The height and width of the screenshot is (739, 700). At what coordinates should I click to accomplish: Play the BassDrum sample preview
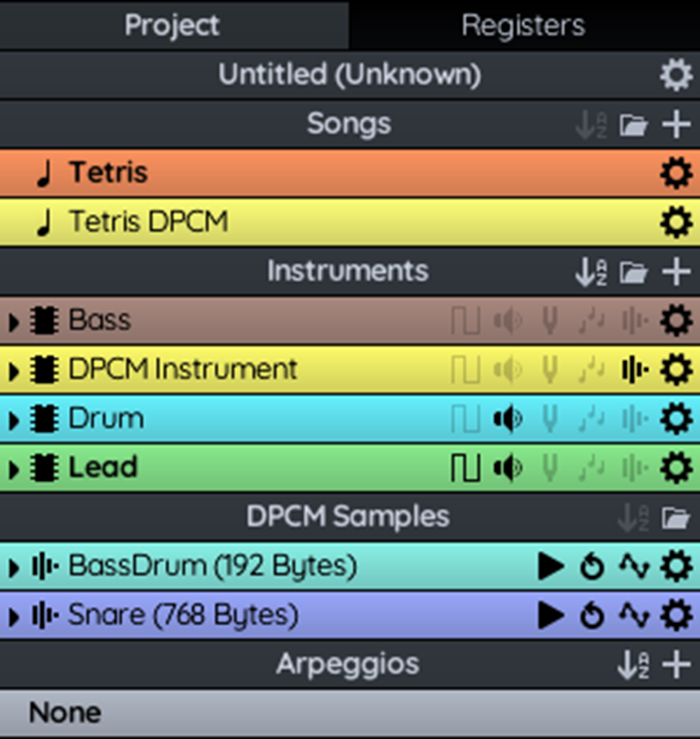(x=550, y=566)
